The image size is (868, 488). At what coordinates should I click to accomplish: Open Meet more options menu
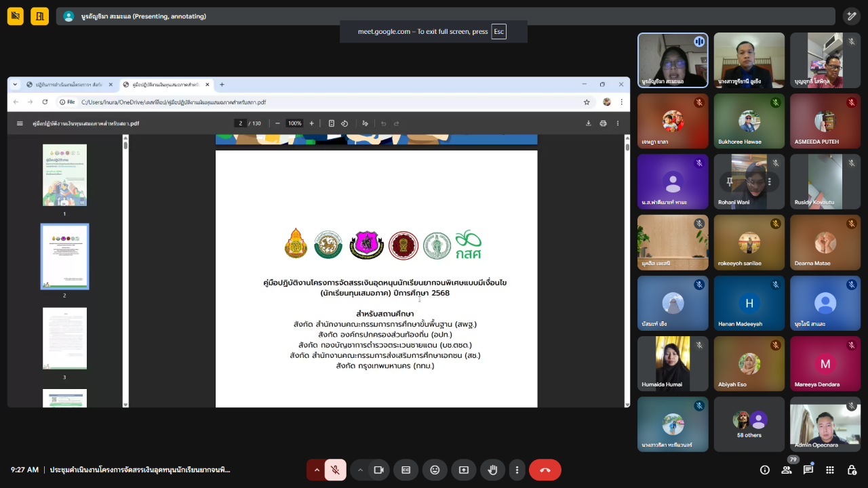(x=517, y=470)
